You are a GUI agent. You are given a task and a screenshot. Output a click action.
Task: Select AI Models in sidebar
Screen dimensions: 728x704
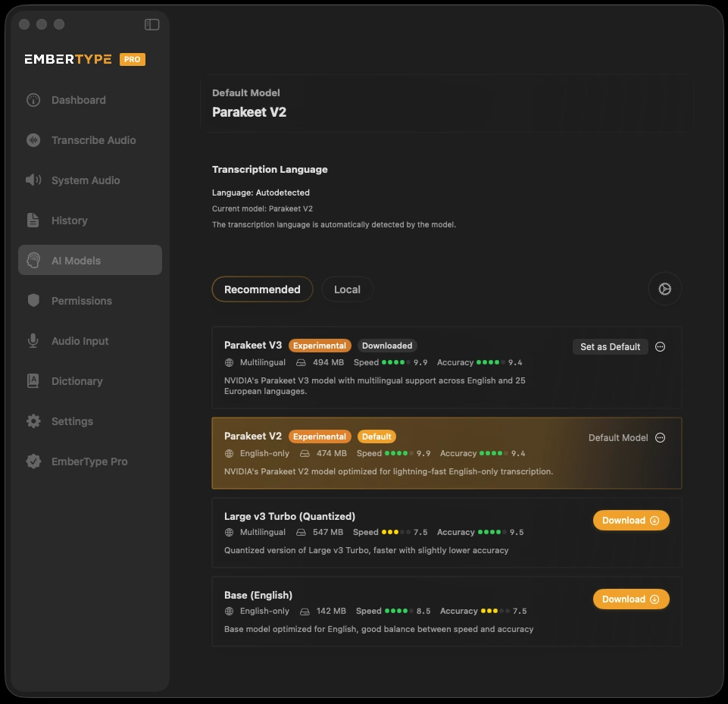[90, 260]
